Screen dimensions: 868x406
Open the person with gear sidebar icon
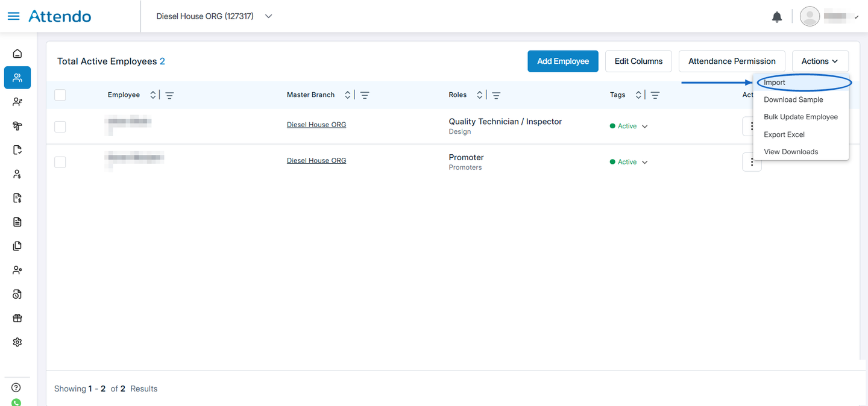(x=17, y=270)
